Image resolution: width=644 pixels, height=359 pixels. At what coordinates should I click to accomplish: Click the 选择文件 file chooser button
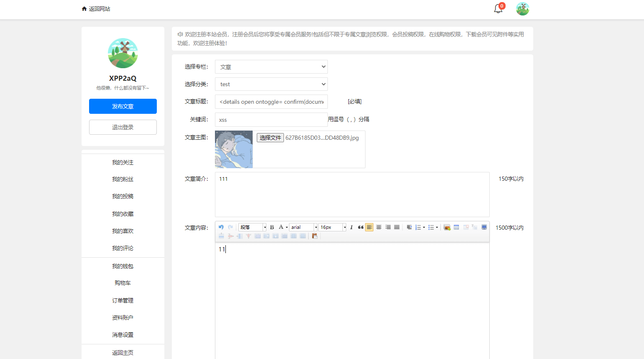[270, 138]
